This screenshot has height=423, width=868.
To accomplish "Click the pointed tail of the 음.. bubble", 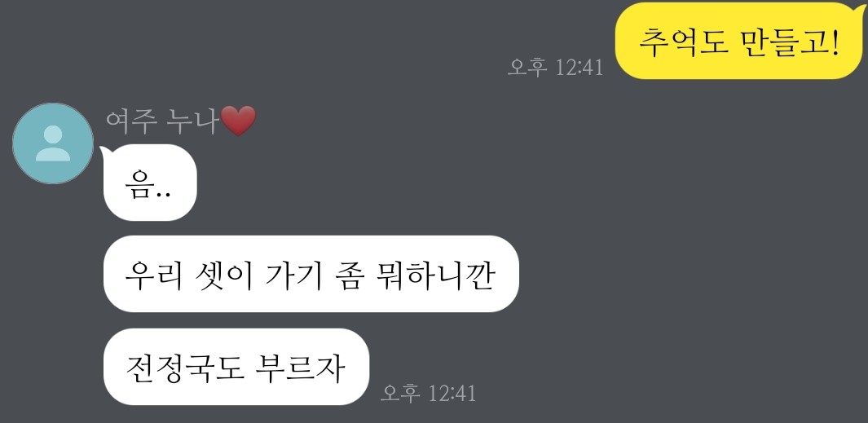I will 104,152.
